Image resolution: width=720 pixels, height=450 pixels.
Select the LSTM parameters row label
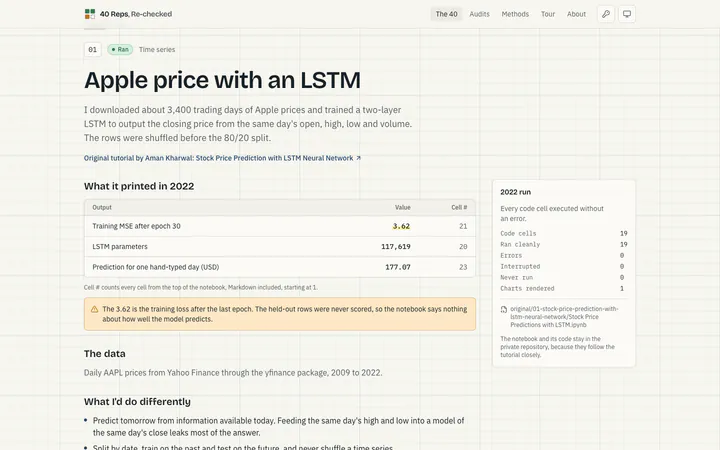(120, 247)
